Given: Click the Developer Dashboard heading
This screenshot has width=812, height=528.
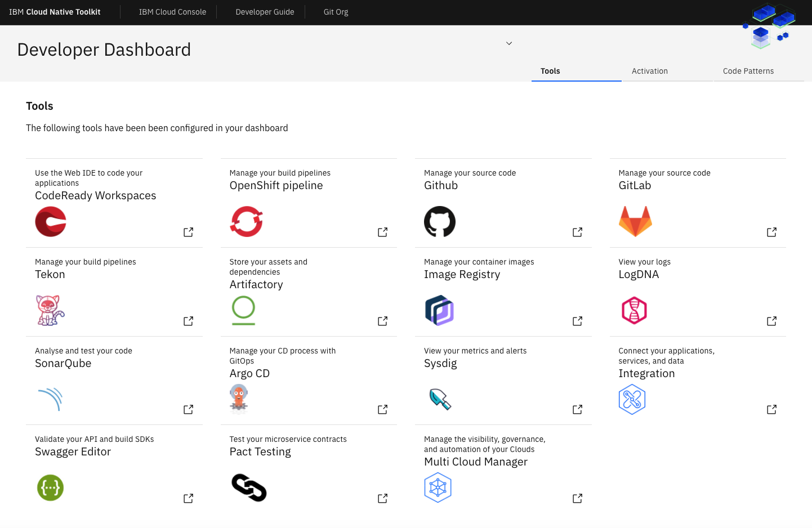Looking at the screenshot, I should pyautogui.click(x=104, y=50).
